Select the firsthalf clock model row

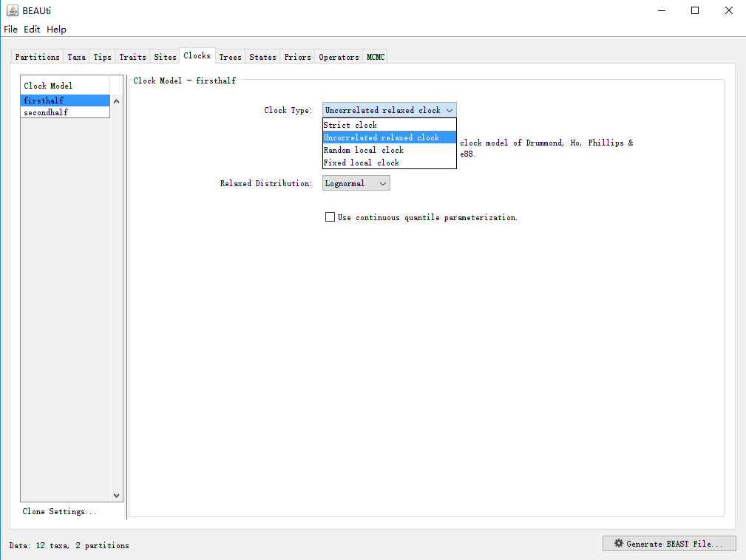tap(65, 100)
